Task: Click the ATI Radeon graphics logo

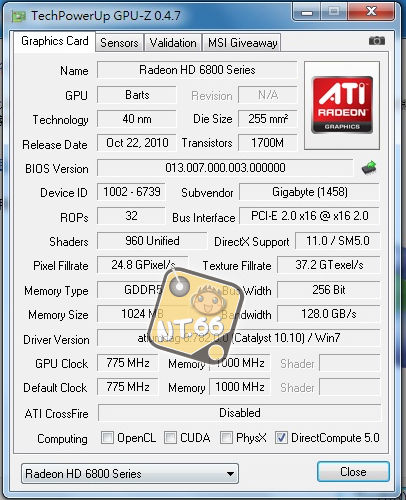Action: point(342,105)
